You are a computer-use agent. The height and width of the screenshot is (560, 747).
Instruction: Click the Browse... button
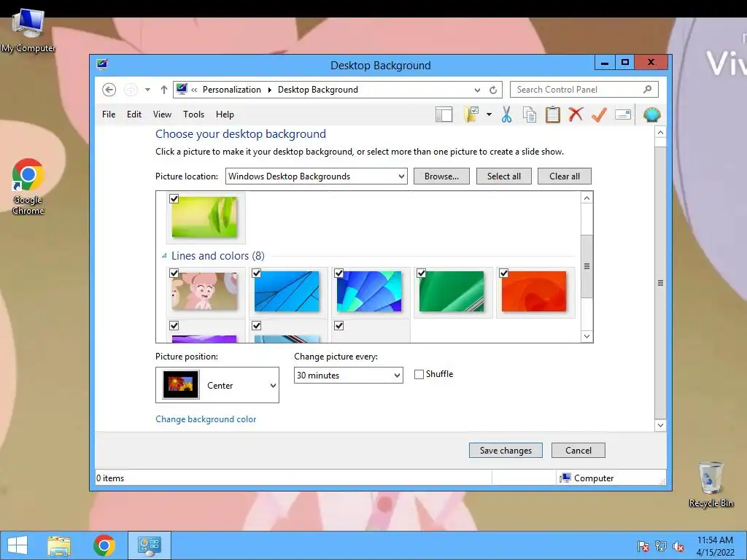click(441, 176)
